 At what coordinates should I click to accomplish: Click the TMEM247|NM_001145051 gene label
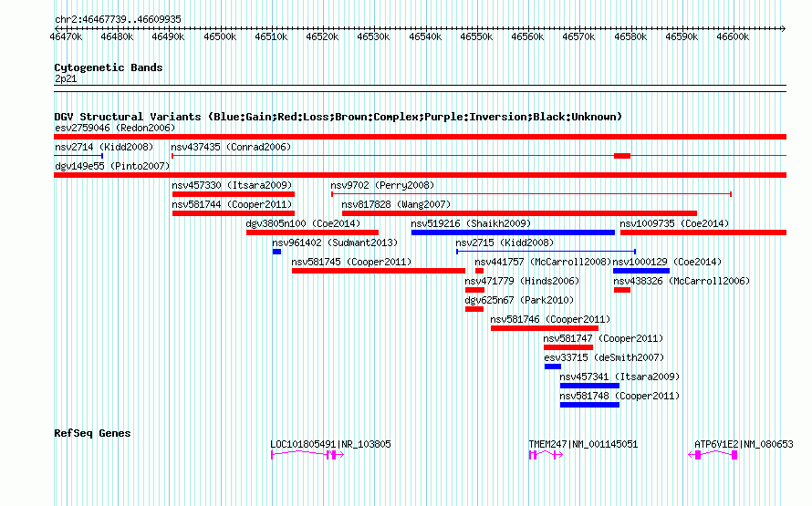(x=583, y=444)
